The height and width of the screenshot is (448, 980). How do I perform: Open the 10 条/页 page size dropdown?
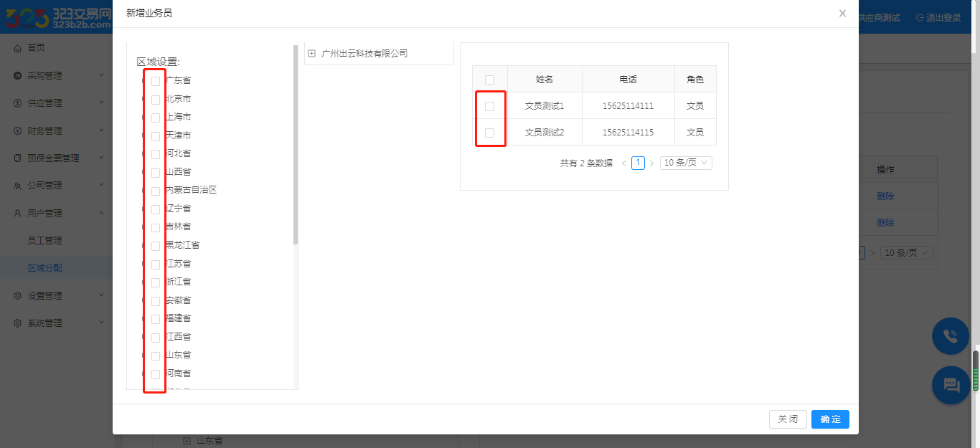[x=686, y=163]
